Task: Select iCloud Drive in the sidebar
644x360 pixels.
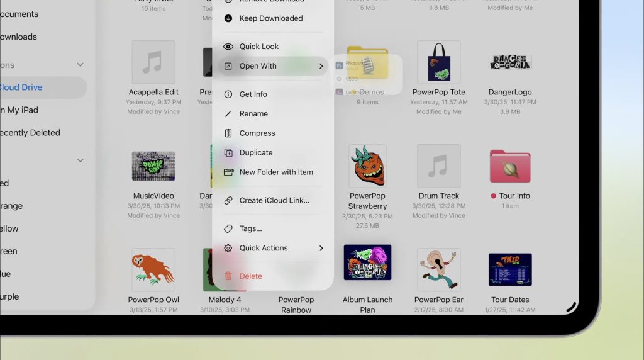Action: pos(22,87)
